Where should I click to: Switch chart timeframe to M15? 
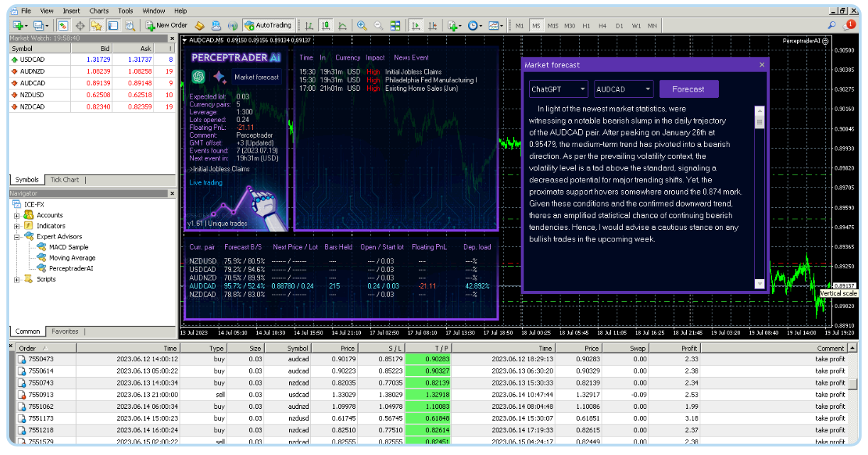553,26
